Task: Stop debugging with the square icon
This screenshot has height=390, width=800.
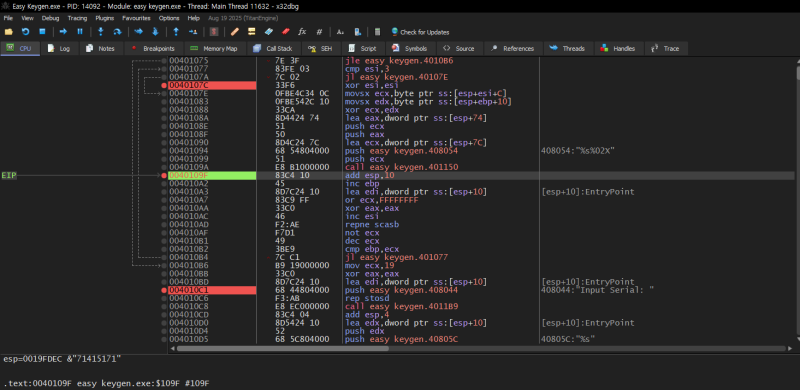Action: (42, 32)
